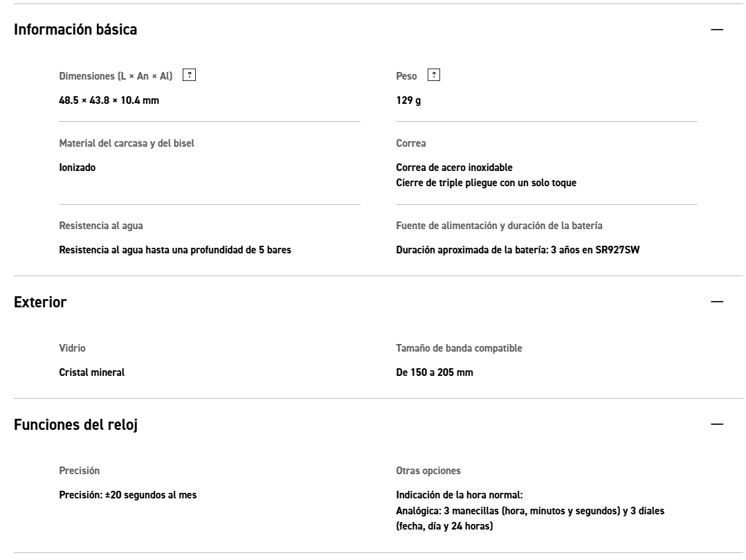
Task: Click the Información básica heading
Action: click(75, 30)
